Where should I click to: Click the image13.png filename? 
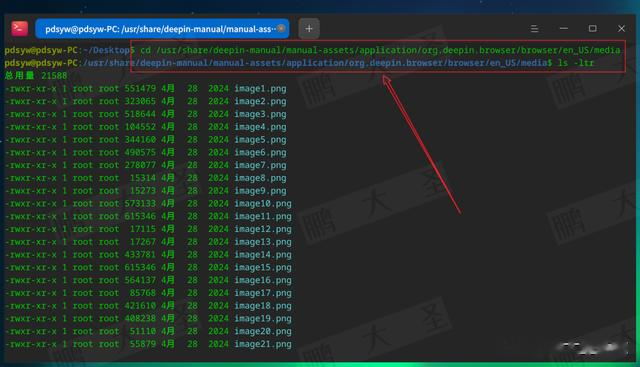point(263,242)
